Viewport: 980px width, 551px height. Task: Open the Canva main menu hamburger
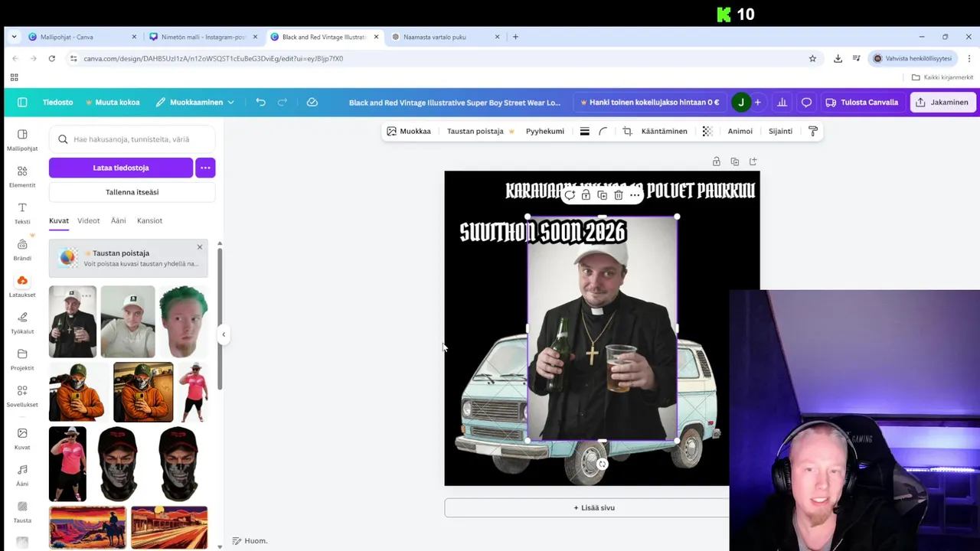22,102
